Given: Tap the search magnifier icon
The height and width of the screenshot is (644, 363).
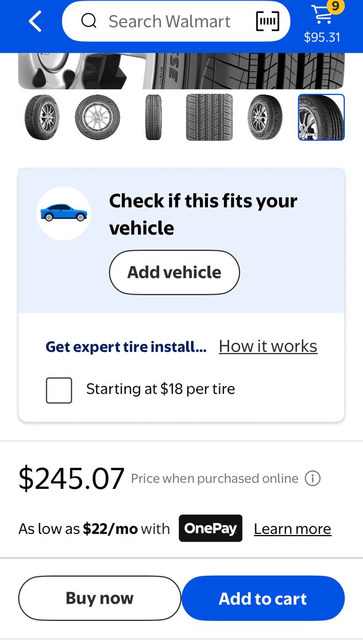Looking at the screenshot, I should pyautogui.click(x=89, y=21).
